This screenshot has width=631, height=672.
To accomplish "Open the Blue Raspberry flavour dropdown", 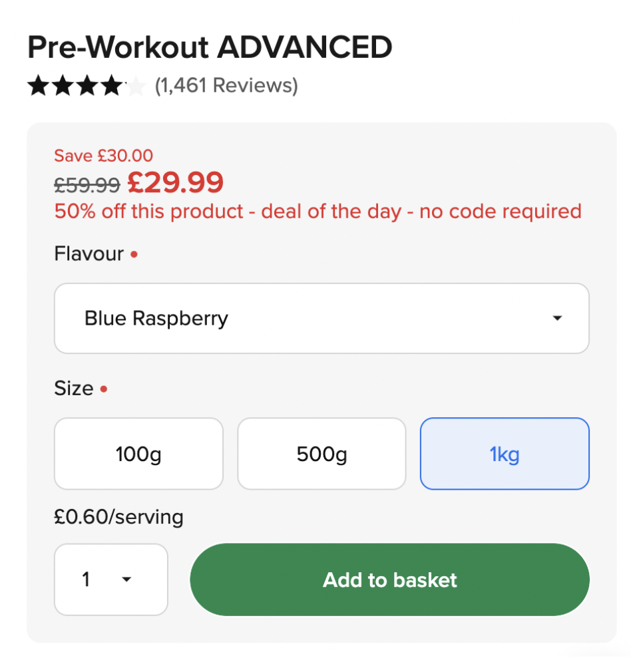I will [x=321, y=318].
